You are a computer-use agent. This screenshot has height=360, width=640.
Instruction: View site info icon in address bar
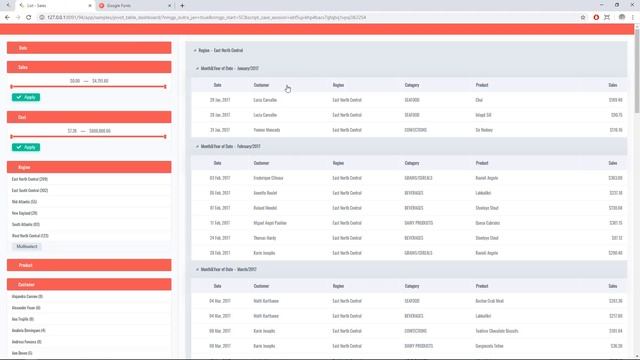[42, 18]
